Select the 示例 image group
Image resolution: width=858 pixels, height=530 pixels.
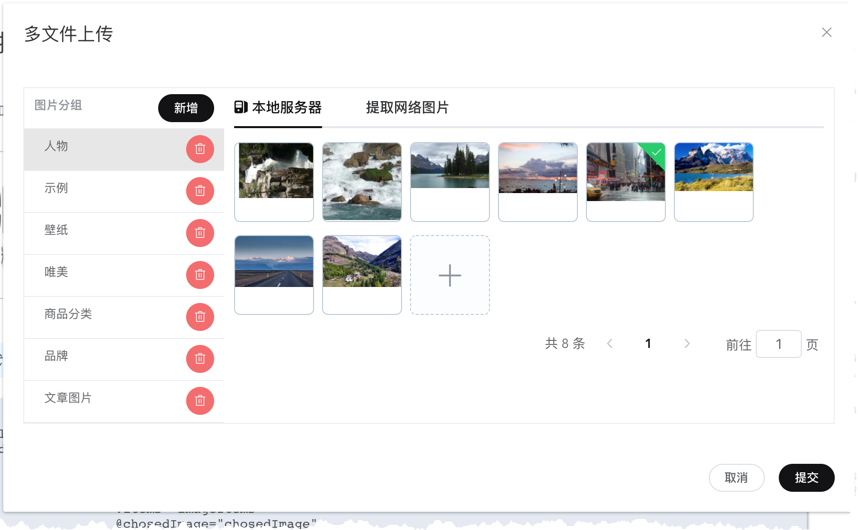[x=124, y=191]
